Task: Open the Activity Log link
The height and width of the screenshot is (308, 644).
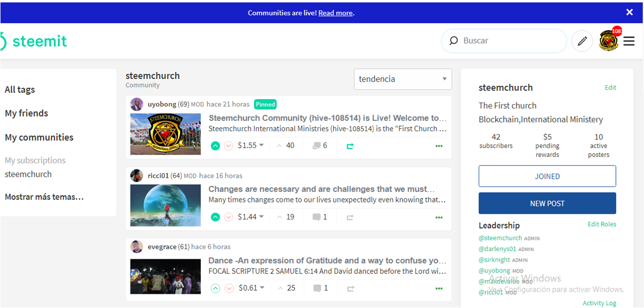Action: 599,303
